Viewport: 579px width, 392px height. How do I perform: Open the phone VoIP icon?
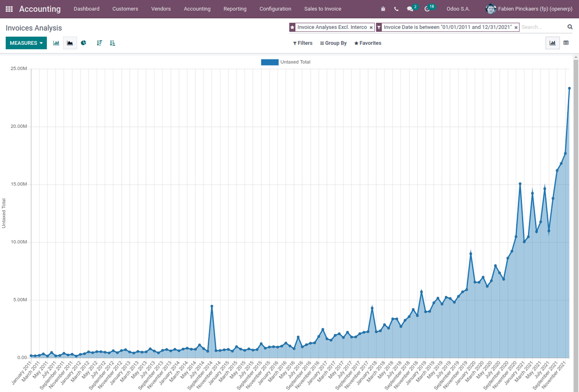[396, 9]
